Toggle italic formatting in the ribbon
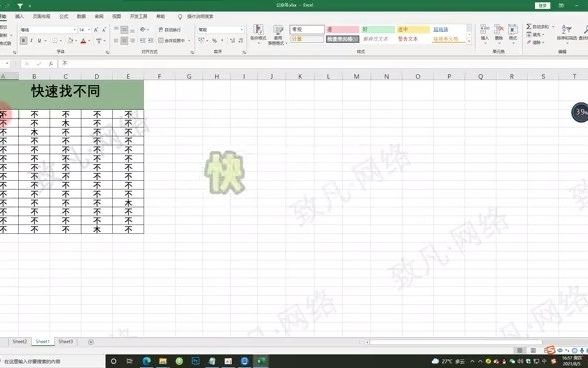588x368 pixels. [32, 41]
